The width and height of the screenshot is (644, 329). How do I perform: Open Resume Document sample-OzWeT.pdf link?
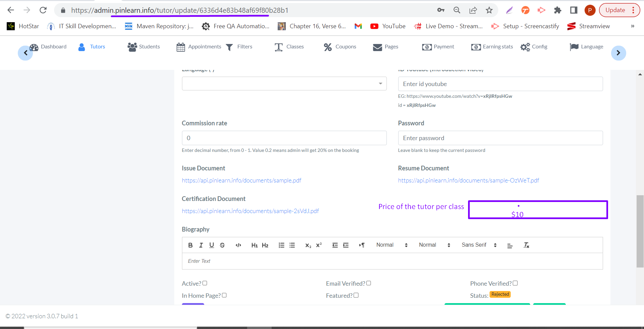coord(468,180)
